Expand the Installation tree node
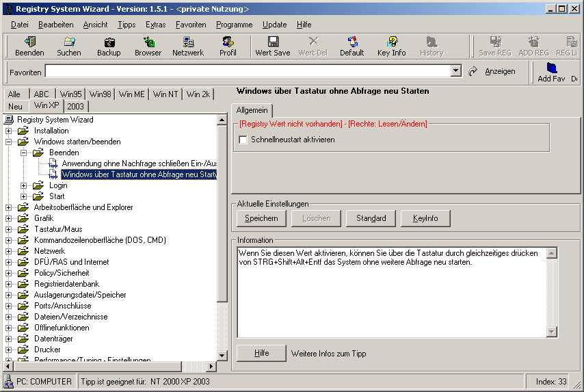Viewport: 584px width, 392px height. pos(9,131)
